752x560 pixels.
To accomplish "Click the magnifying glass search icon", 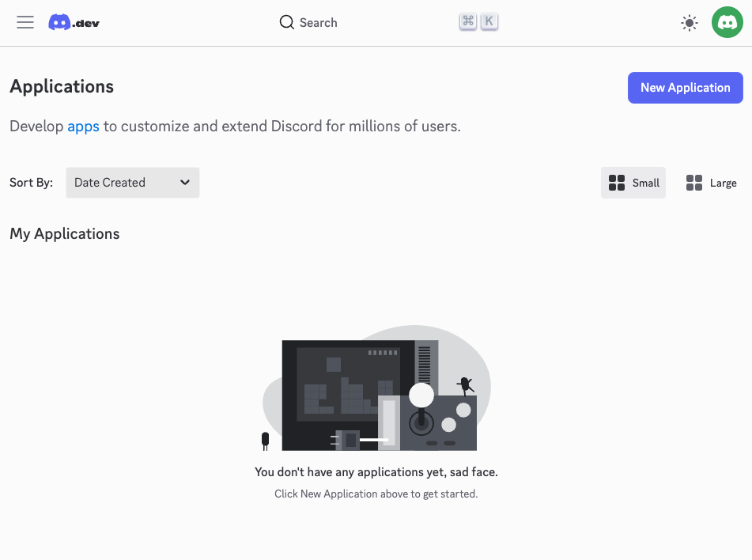I will [x=287, y=22].
